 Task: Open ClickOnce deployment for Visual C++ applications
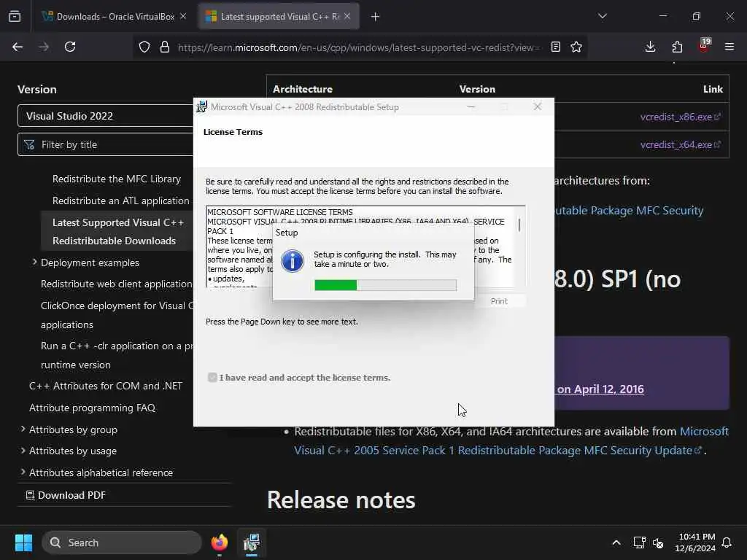point(117,315)
